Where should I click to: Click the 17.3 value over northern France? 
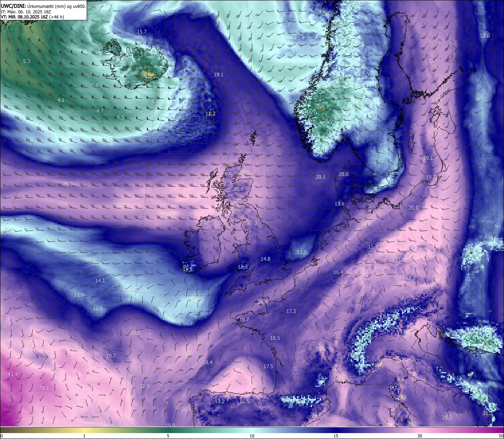coord(291,311)
